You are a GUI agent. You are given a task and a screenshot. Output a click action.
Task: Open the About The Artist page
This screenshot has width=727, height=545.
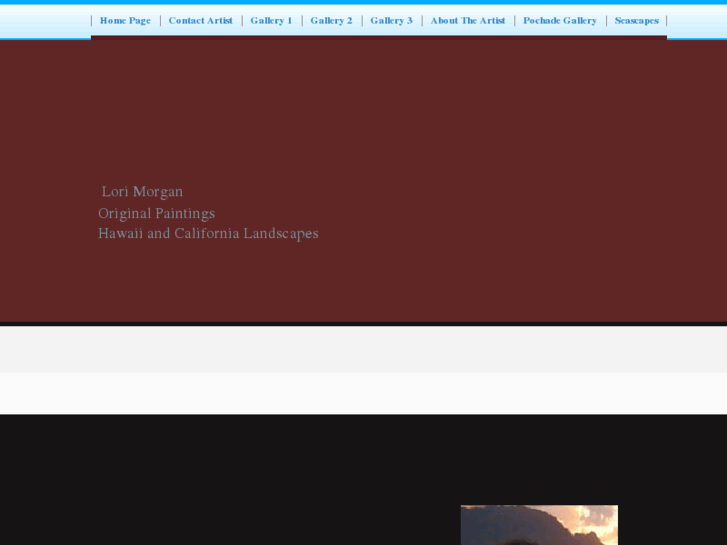(x=468, y=20)
